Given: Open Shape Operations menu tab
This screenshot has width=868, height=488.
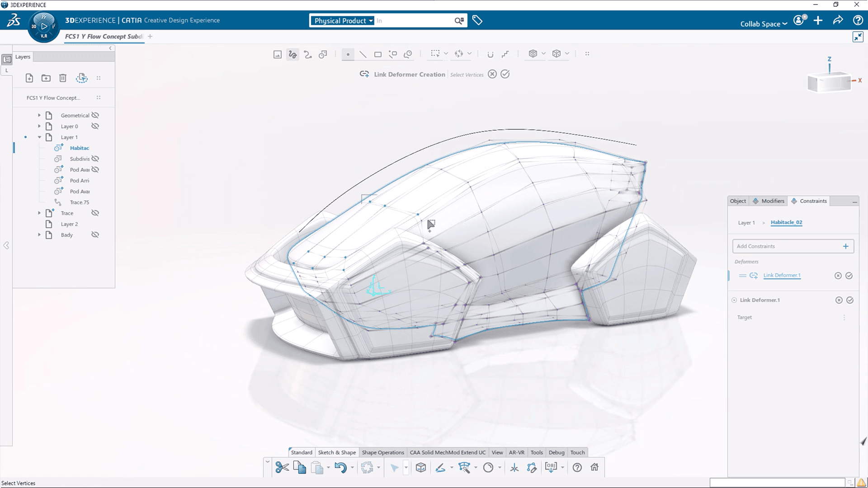Looking at the screenshot, I should [x=382, y=452].
